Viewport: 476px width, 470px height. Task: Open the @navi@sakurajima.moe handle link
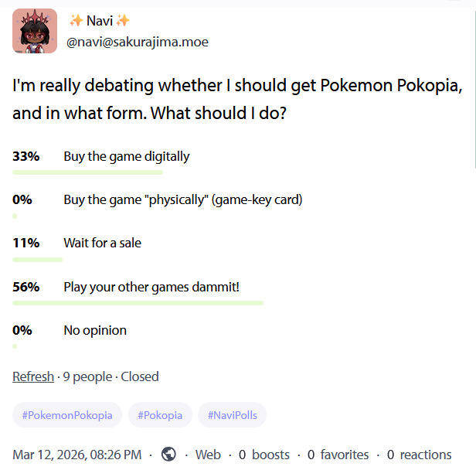pyautogui.click(x=142, y=42)
